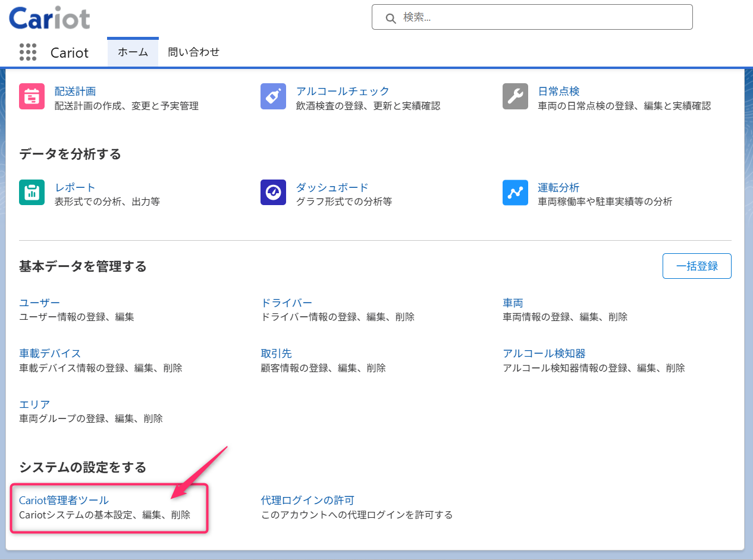Screen dimensions: 753x560
Task: Open the Cariot管理者ツール link
Action: point(64,501)
